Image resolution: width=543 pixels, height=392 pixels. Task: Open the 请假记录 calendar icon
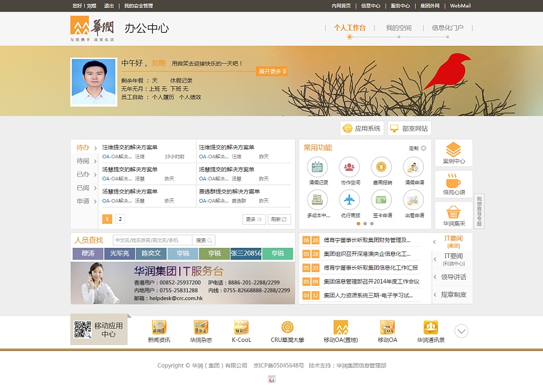coord(317,166)
